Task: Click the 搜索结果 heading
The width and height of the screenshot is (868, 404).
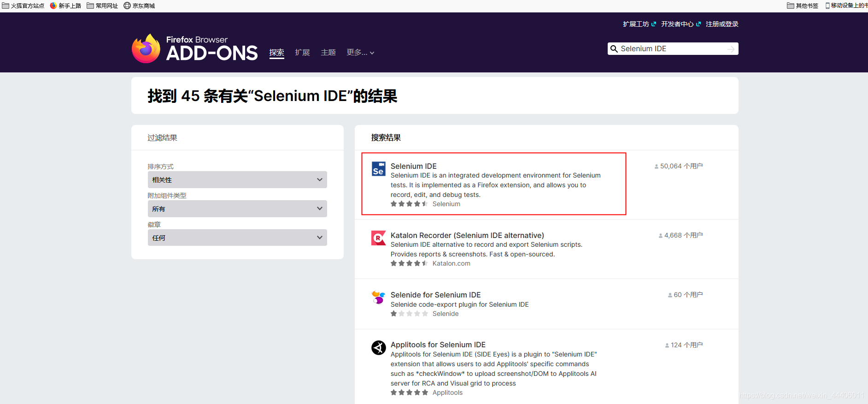Action: [386, 137]
